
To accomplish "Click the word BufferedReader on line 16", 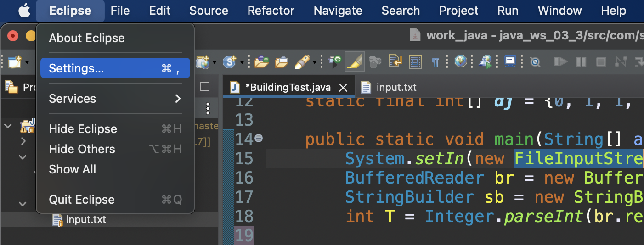I will coord(415,178).
